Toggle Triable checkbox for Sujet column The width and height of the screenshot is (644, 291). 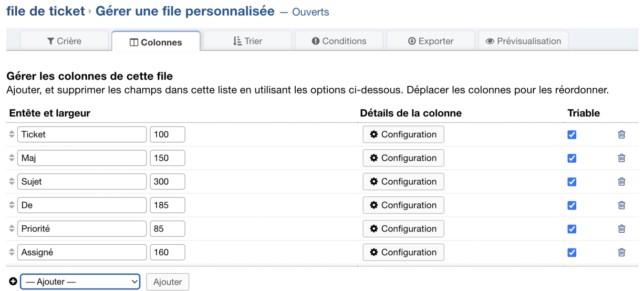572,182
